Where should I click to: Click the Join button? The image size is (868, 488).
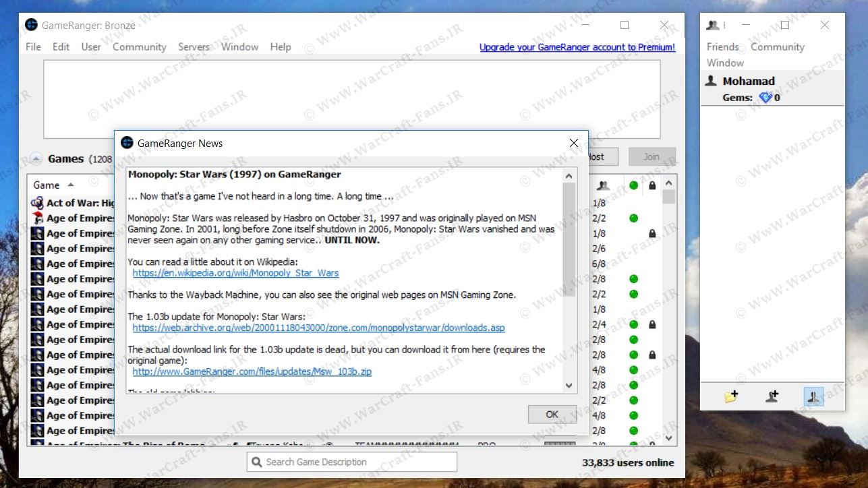tap(652, 156)
